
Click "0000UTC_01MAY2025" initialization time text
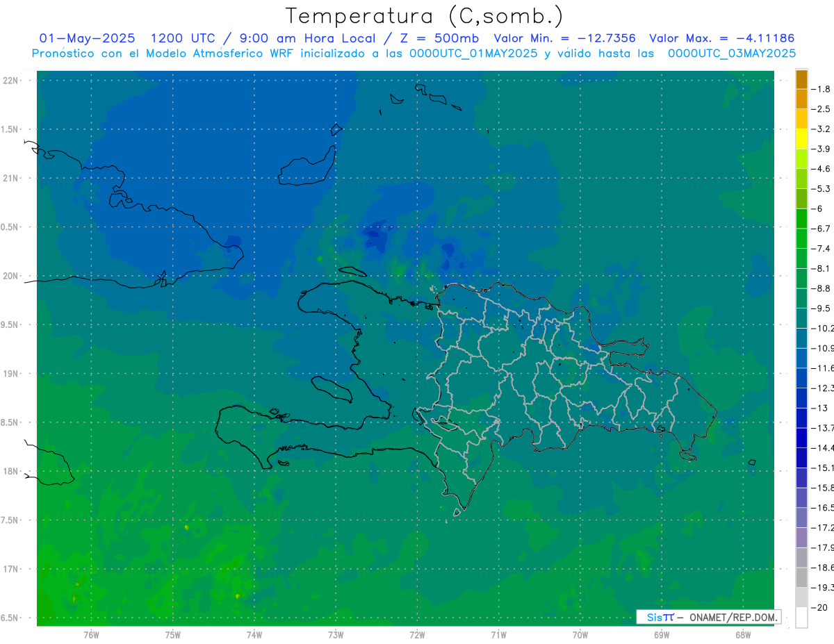473,53
